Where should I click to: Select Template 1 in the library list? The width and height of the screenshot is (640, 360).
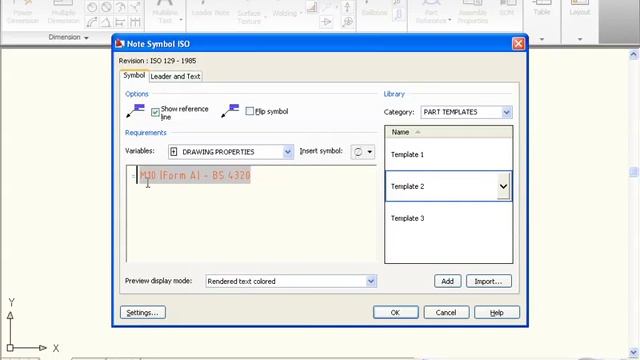click(x=449, y=155)
